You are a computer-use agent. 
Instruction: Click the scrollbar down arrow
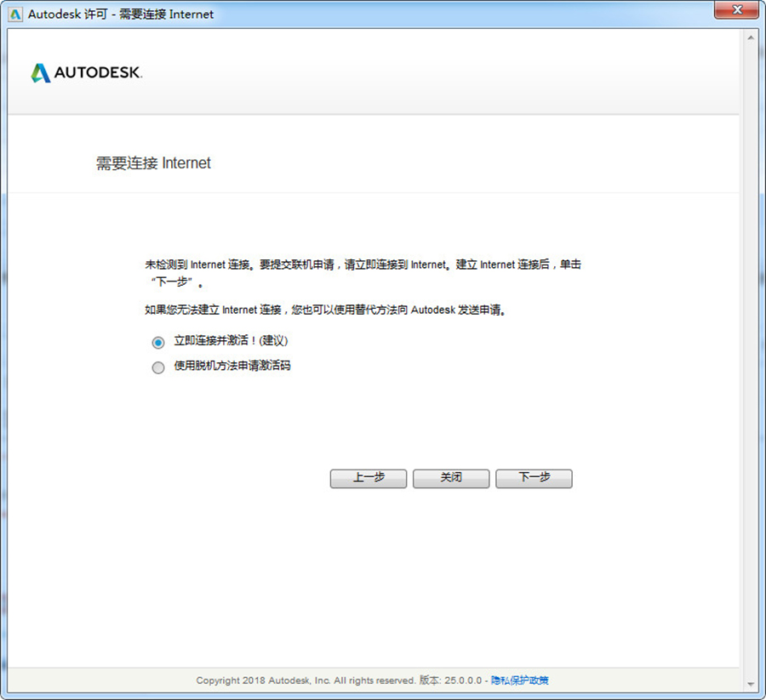(x=751, y=685)
